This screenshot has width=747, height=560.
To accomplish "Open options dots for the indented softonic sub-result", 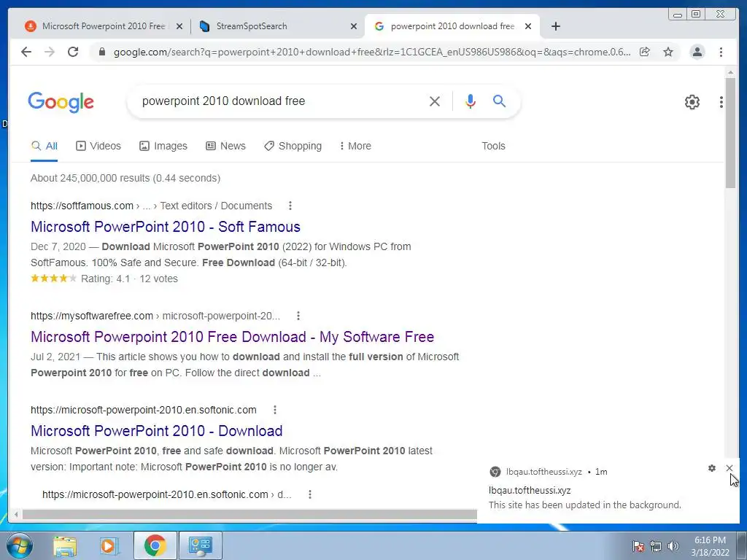I will tap(310, 494).
